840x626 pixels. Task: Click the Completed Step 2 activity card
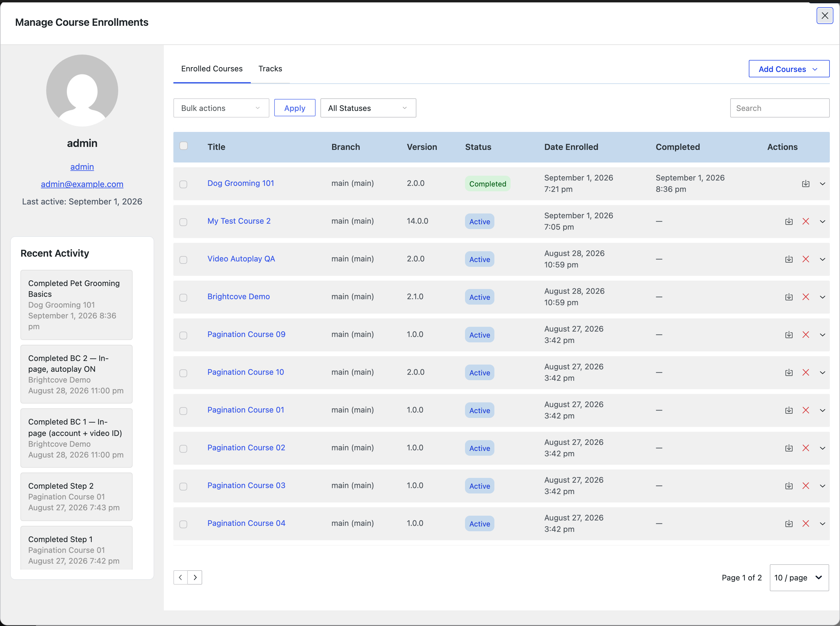[76, 496]
